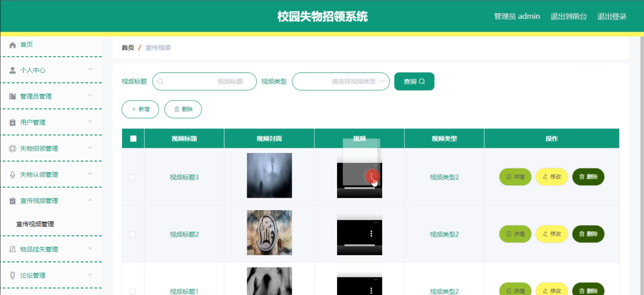The height and width of the screenshot is (295, 644).
Task: Click 详情 button for 视频标题3
Action: tap(515, 177)
